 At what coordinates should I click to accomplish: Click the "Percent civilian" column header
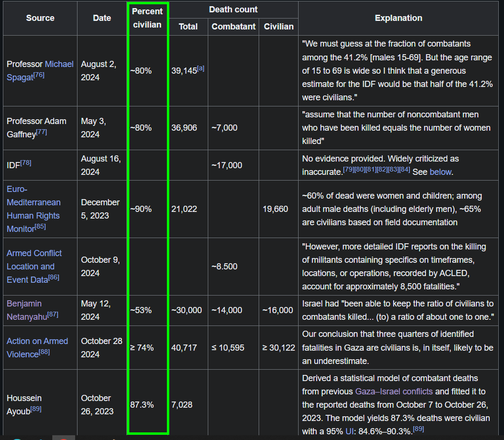(x=147, y=18)
